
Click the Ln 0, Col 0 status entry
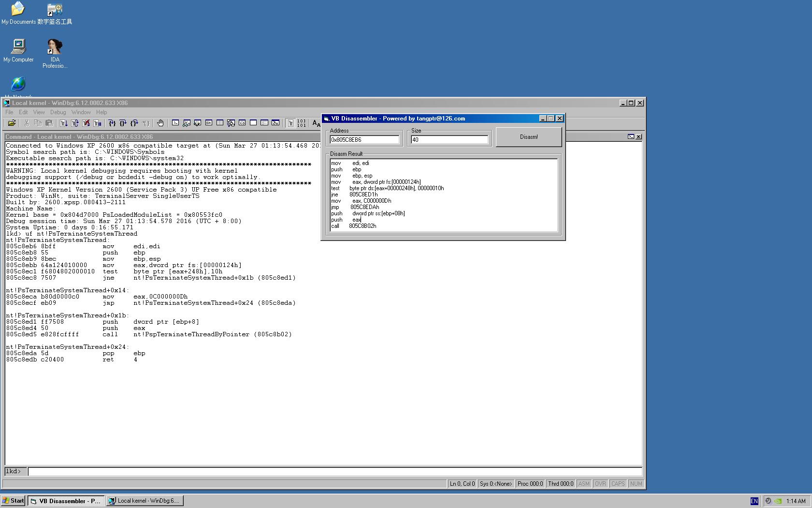pyautogui.click(x=463, y=484)
